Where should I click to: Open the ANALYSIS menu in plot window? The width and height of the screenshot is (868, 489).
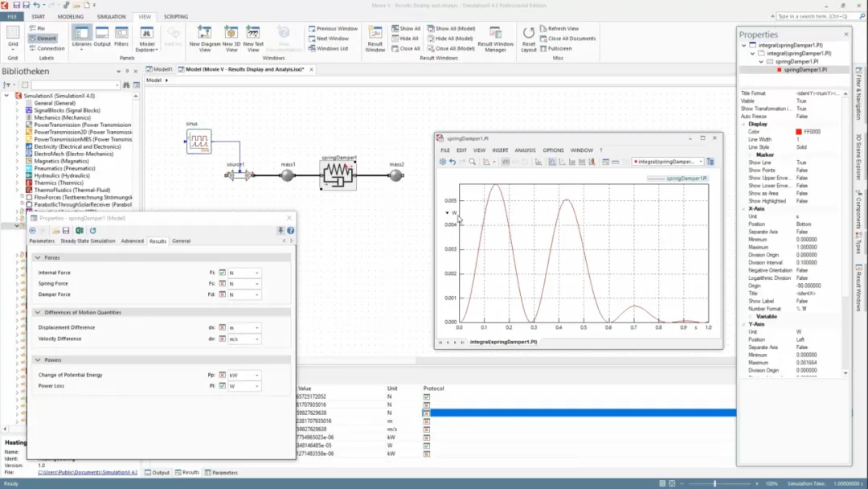pos(525,150)
